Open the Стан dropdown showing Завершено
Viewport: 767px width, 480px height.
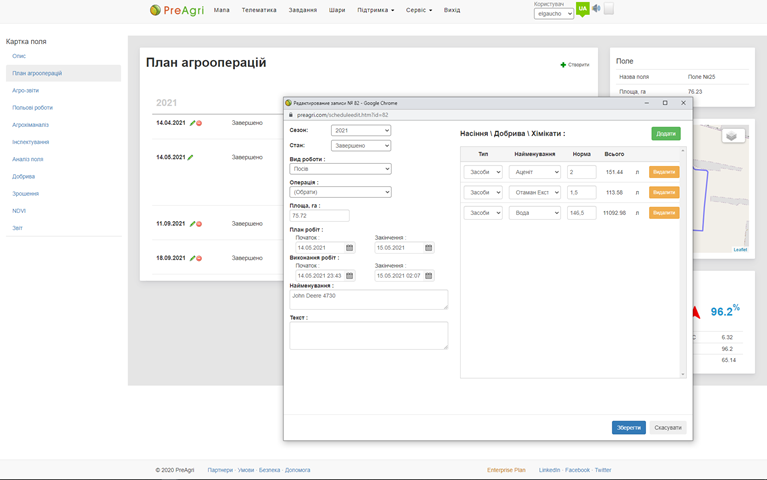[x=361, y=146]
